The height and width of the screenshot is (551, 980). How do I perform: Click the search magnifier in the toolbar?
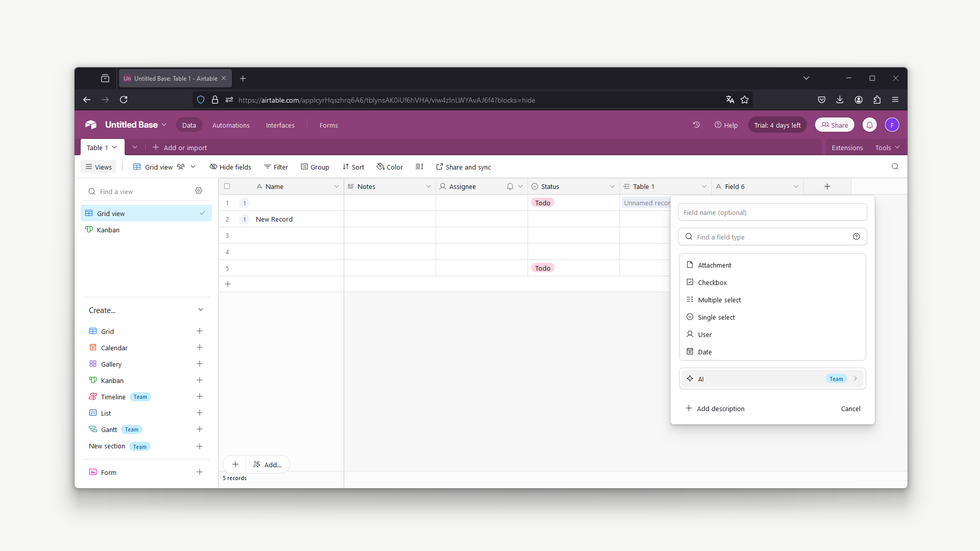click(895, 166)
